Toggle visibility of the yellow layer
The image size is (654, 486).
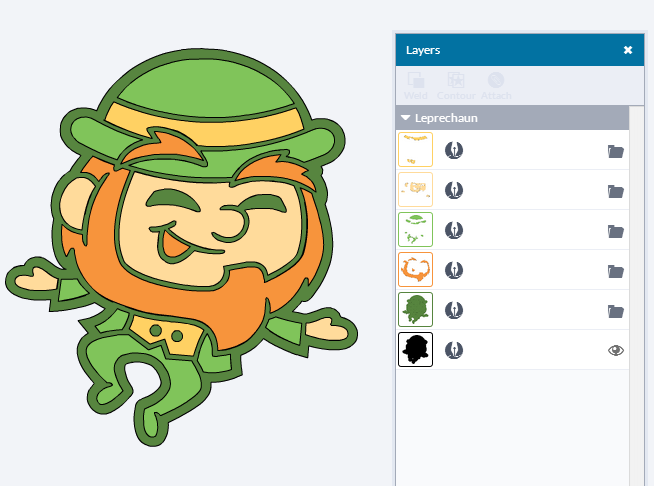[x=616, y=151]
